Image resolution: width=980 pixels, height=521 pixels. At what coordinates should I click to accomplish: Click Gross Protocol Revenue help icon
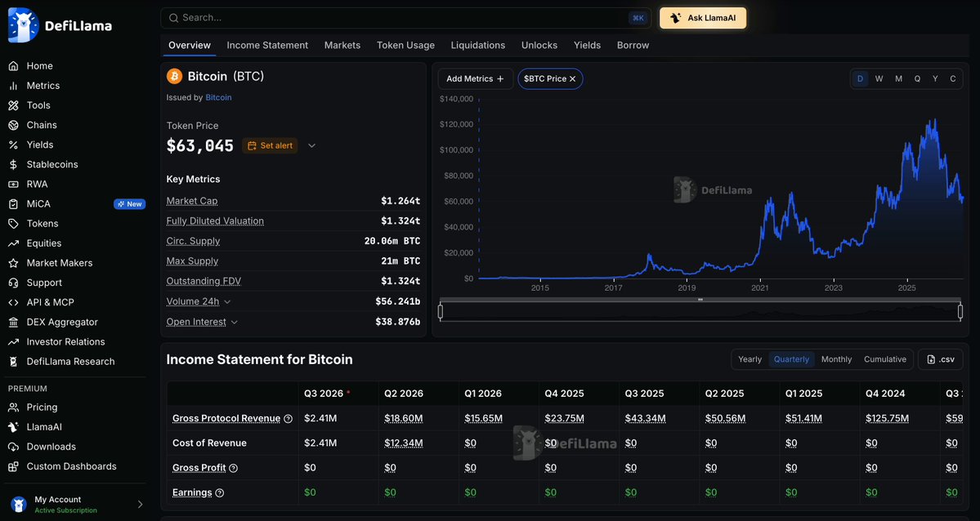pyautogui.click(x=289, y=419)
